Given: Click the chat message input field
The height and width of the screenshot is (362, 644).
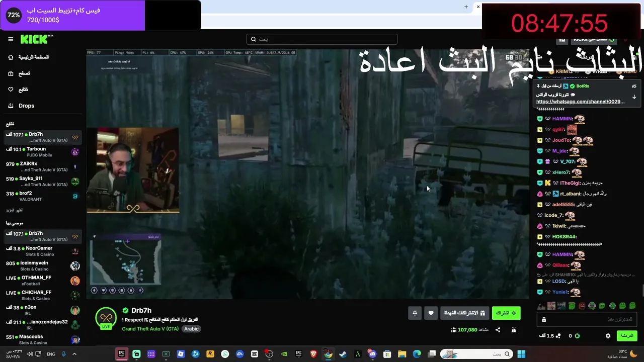Looking at the screenshot, I should 588,319.
